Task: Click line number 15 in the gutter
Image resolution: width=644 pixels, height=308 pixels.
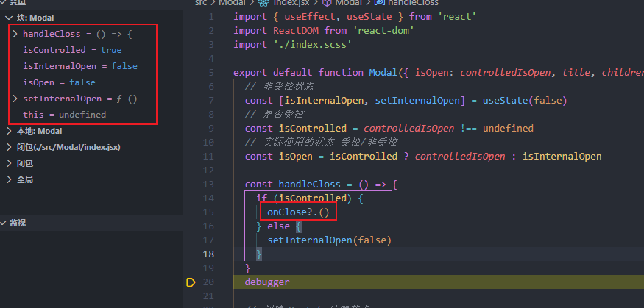Action: coord(208,212)
